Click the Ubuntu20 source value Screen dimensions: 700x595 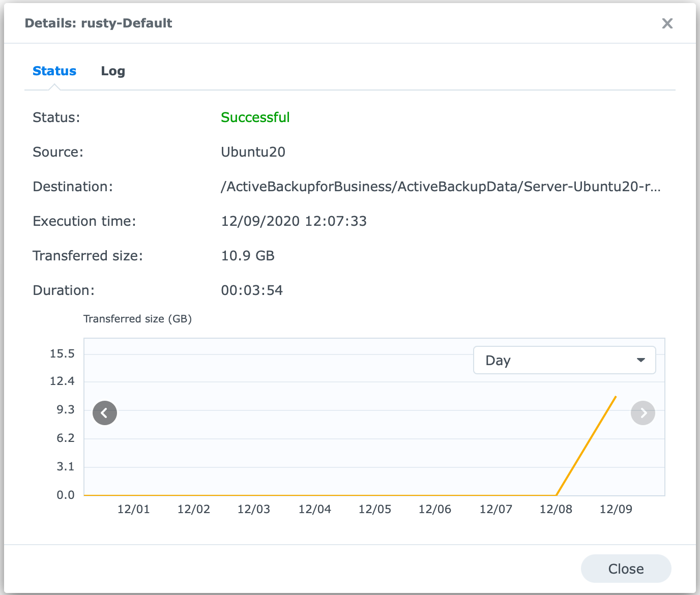[x=253, y=152]
